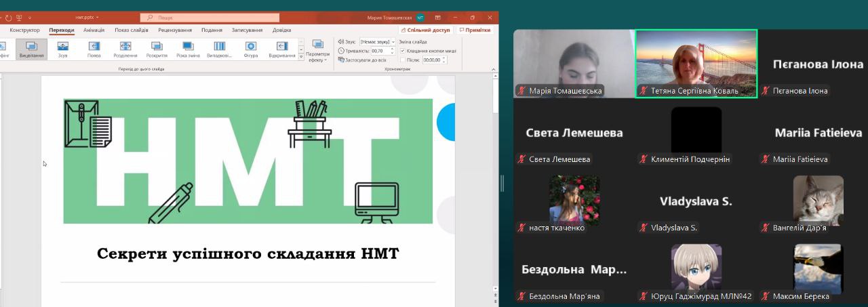Apply the Розділення transition

coord(125,49)
